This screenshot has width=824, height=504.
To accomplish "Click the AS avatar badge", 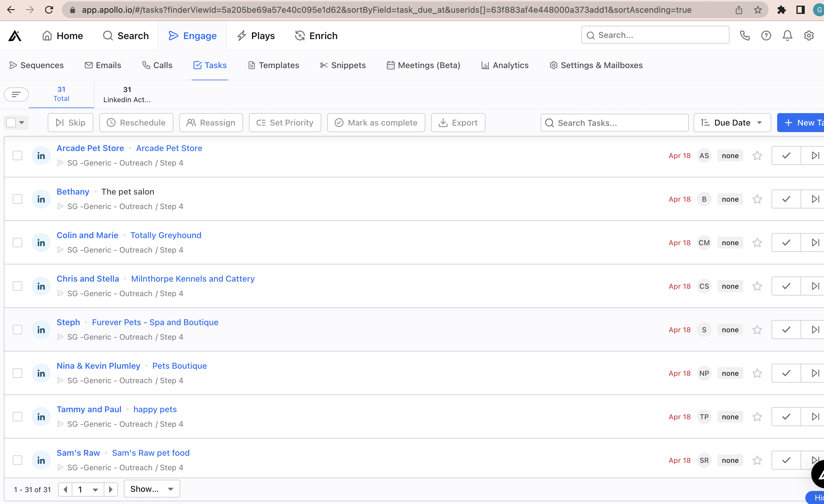I will [704, 156].
